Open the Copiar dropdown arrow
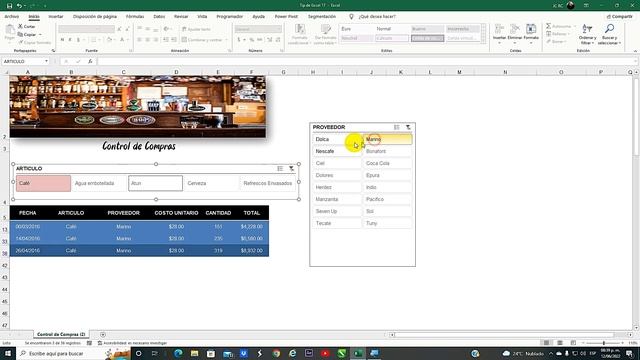Viewport: 640px width, 360px height. 40,35
